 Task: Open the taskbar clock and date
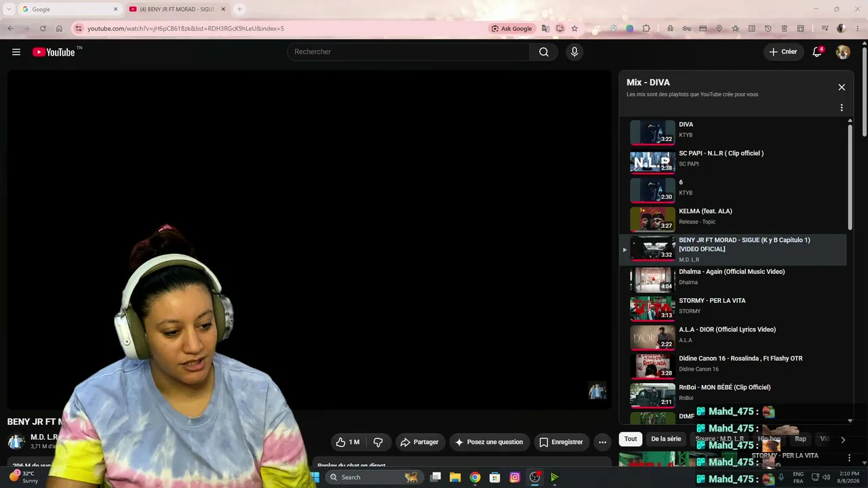[x=849, y=477]
